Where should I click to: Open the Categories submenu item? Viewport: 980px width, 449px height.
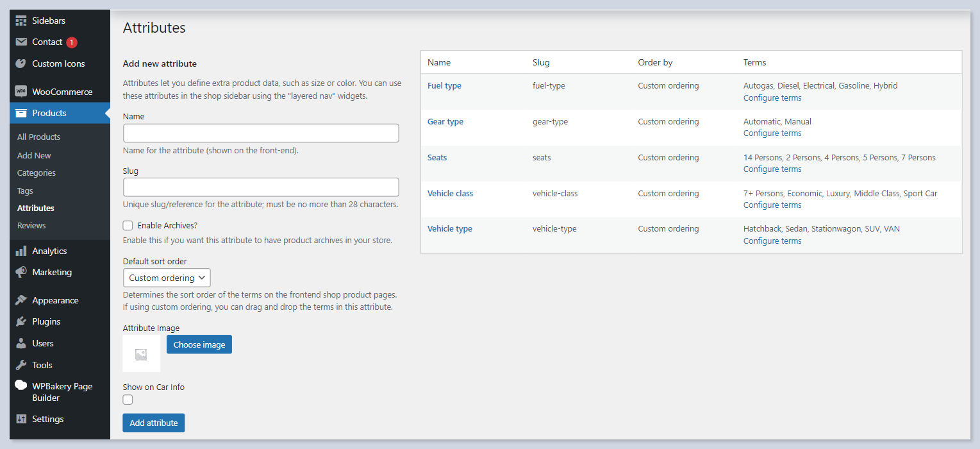(37, 173)
